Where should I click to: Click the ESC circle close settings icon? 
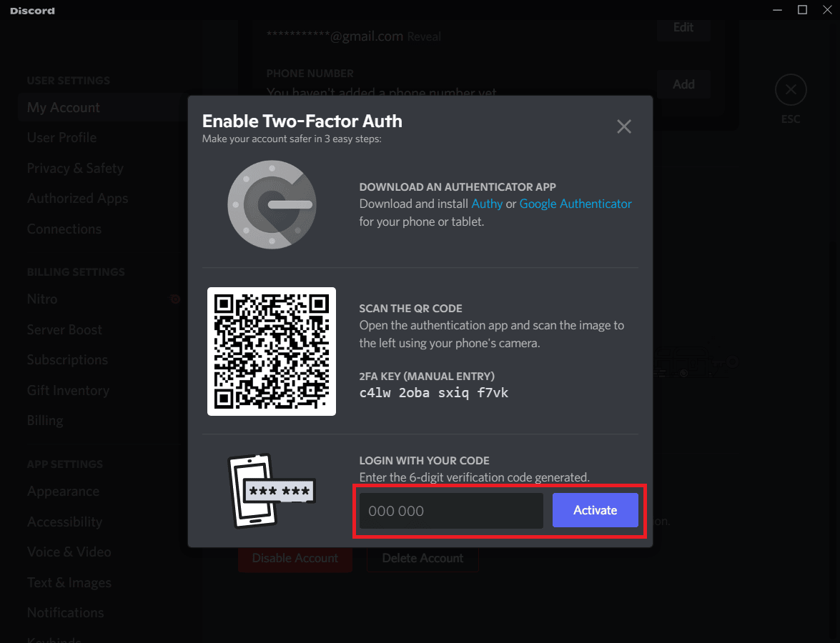pos(791,90)
